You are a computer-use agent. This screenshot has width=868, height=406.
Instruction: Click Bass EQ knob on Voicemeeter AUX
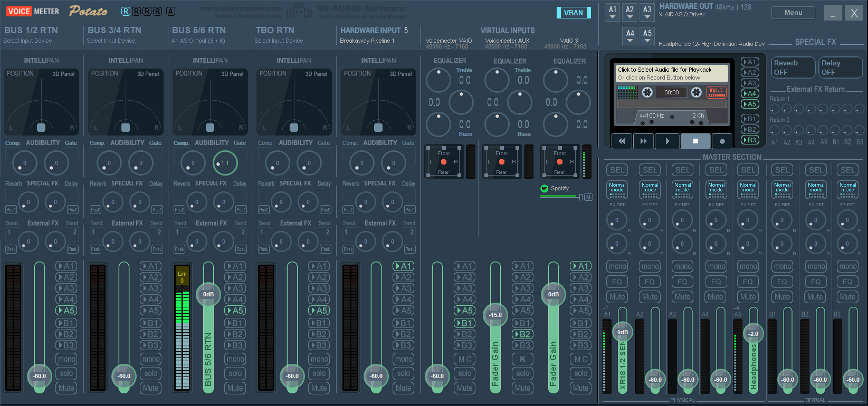click(x=497, y=124)
